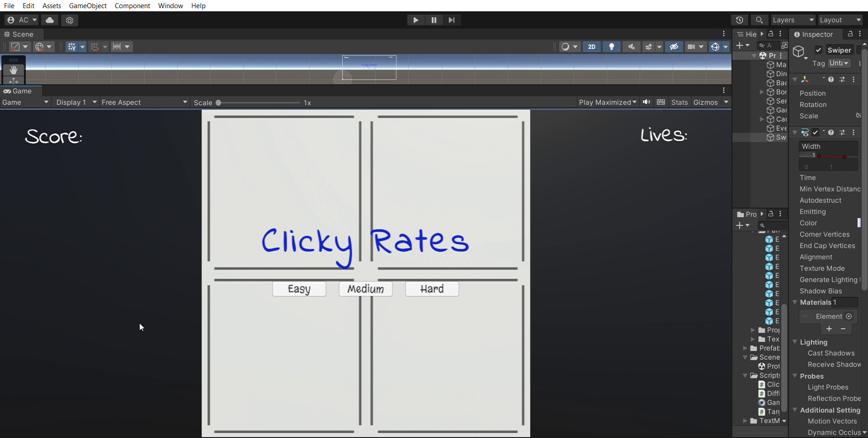Click the Gizmos button in Game view
Screen dimensions: 868x438
(x=706, y=102)
